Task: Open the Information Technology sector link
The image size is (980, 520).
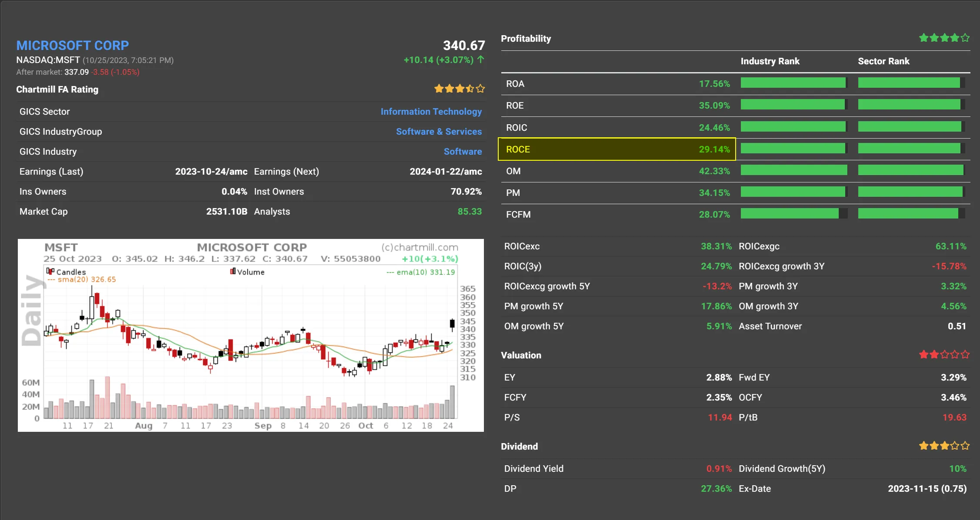Action: pyautogui.click(x=431, y=112)
